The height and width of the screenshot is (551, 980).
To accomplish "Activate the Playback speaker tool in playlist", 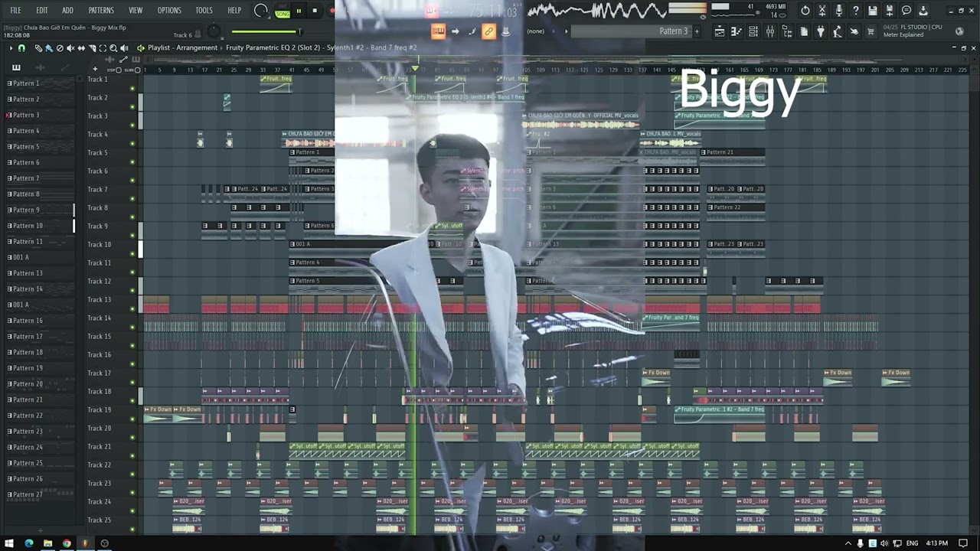I will click(124, 48).
